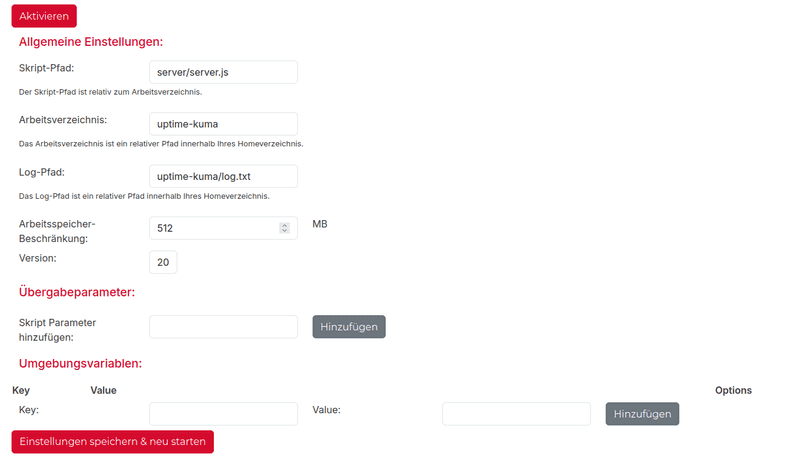The image size is (800, 464).
Task: Select the Version field showing 20
Action: tap(163, 262)
